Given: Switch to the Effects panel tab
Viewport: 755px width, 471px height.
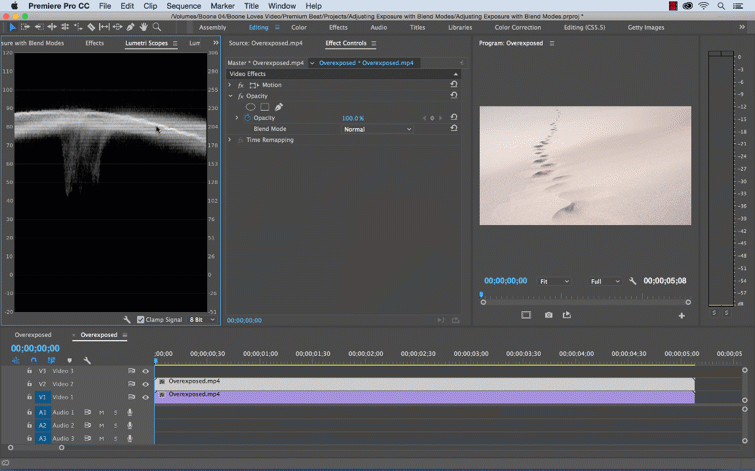Looking at the screenshot, I should pyautogui.click(x=94, y=43).
